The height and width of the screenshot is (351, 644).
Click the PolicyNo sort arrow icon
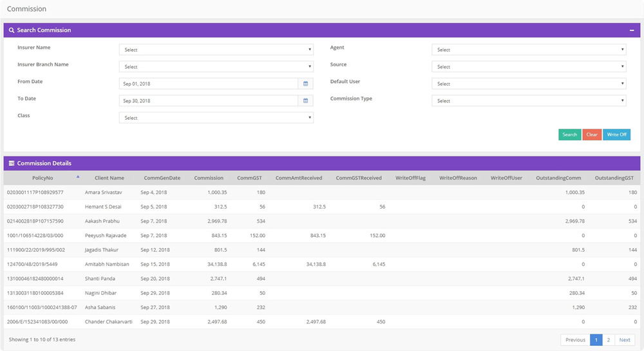click(78, 176)
